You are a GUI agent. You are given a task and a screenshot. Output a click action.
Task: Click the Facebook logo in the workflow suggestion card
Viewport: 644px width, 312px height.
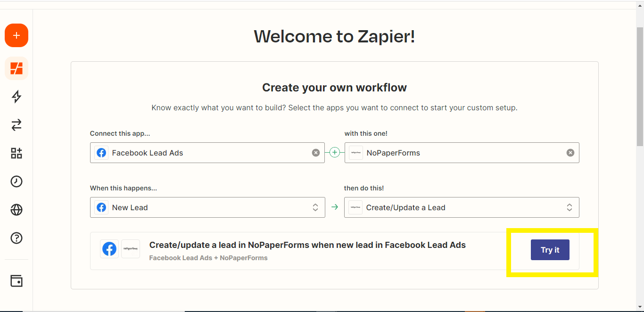109,249
